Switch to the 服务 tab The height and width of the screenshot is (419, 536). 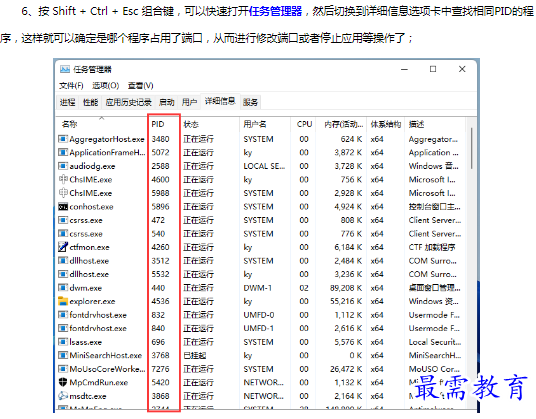tap(250, 102)
